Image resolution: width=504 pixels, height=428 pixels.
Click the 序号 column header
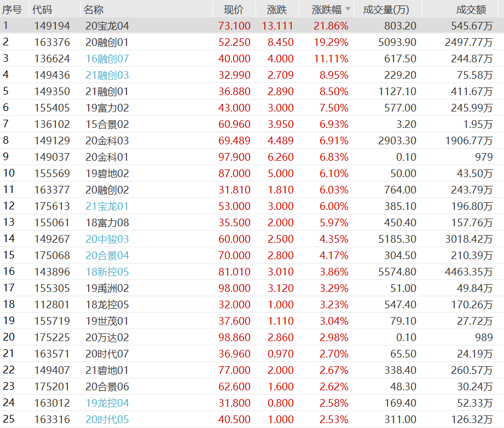(12, 10)
